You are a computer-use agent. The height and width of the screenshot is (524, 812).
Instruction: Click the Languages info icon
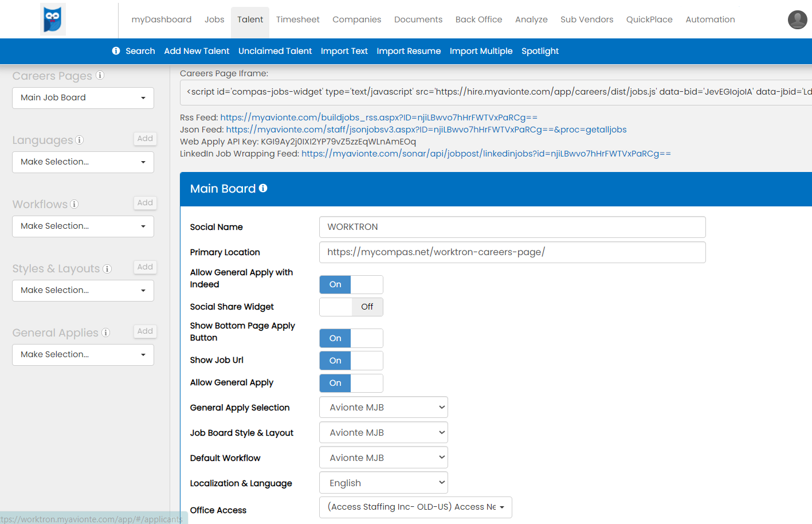pyautogui.click(x=80, y=140)
